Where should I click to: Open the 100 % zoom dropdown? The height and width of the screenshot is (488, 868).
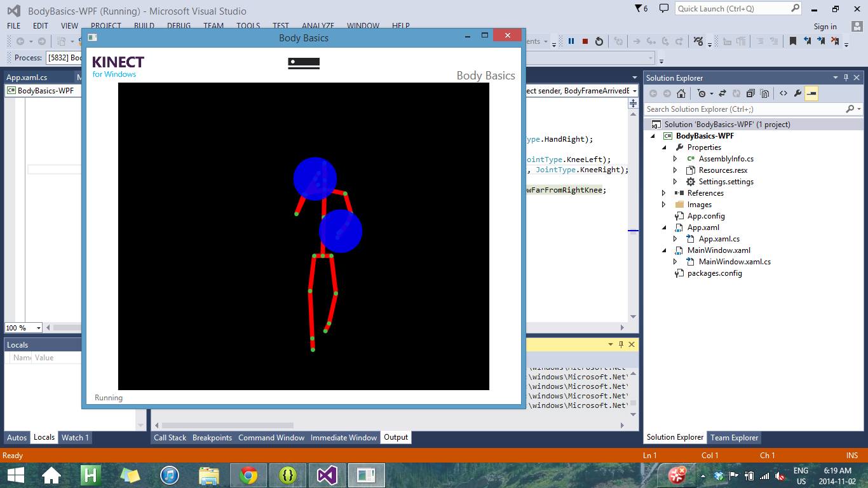point(38,328)
